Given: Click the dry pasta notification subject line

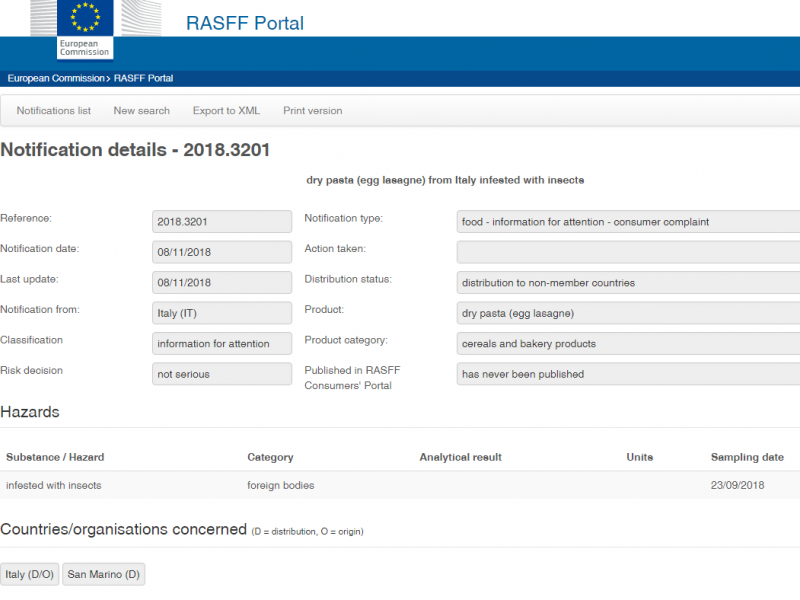Looking at the screenshot, I should click(445, 180).
